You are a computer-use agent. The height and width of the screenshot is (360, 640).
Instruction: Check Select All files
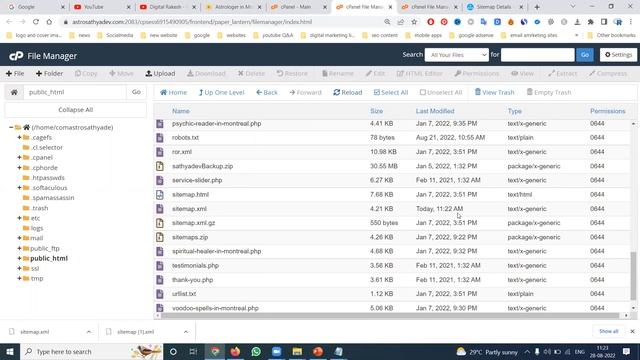[x=391, y=93]
